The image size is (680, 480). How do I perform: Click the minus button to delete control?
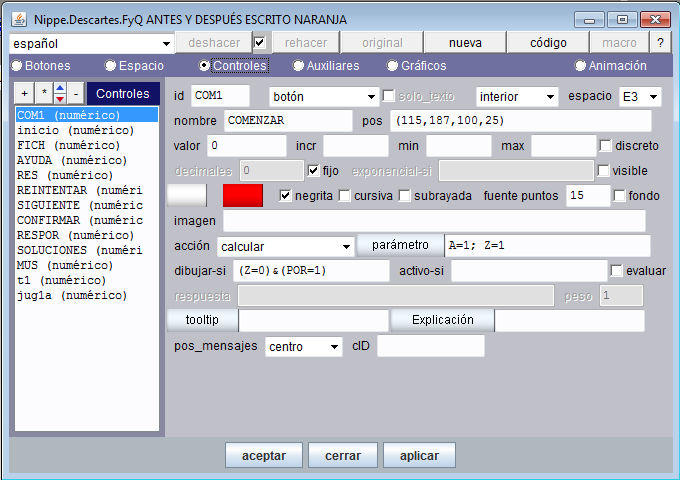pyautogui.click(x=75, y=94)
